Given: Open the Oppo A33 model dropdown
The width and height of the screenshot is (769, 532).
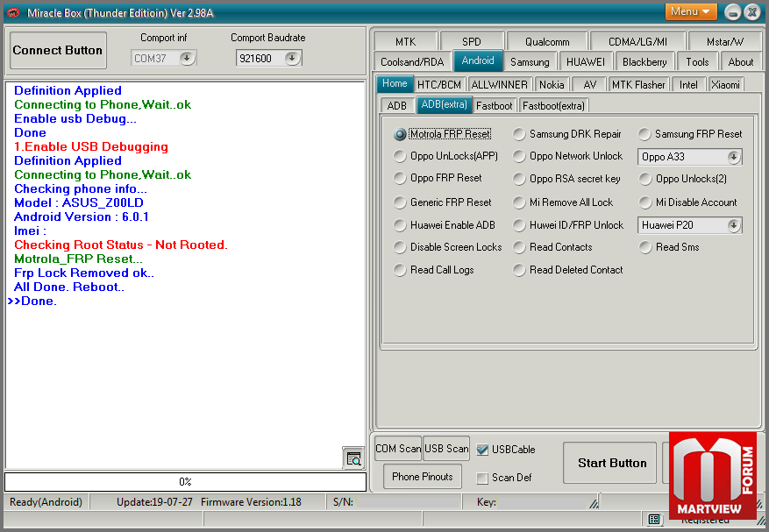Looking at the screenshot, I should click(x=733, y=157).
